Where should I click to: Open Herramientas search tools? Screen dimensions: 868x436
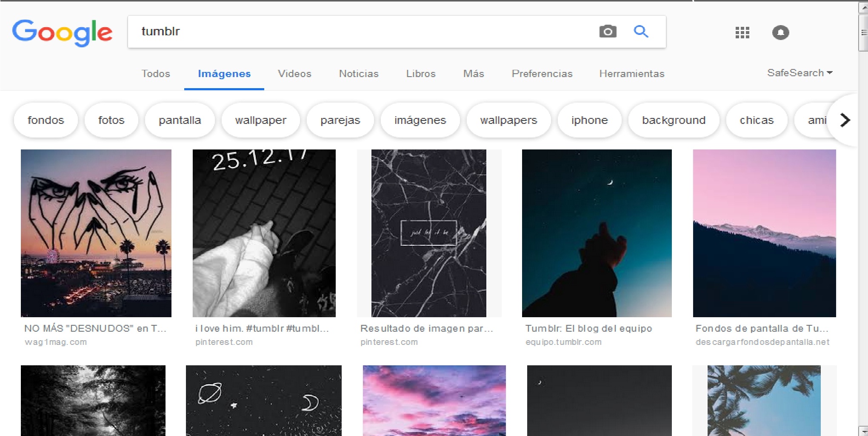tap(632, 74)
